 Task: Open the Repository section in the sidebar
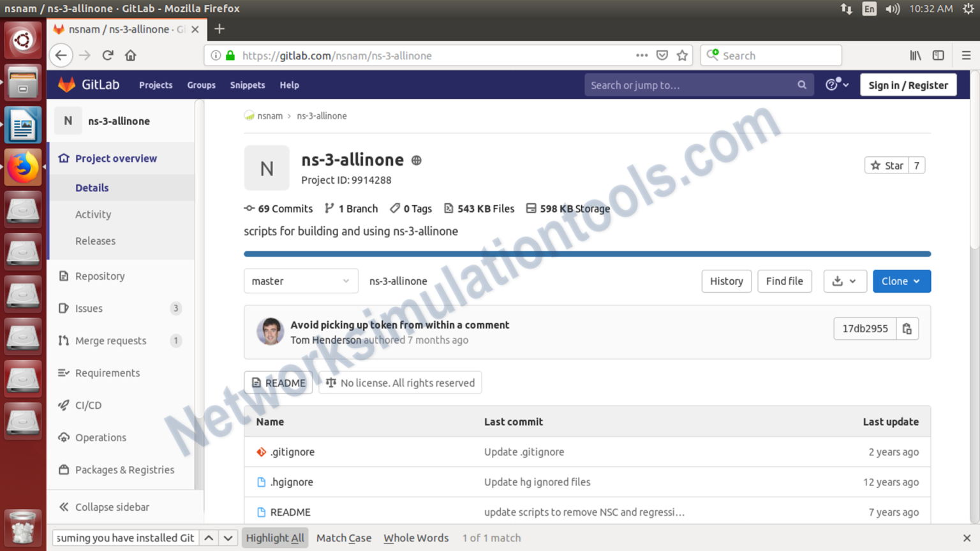(98, 276)
